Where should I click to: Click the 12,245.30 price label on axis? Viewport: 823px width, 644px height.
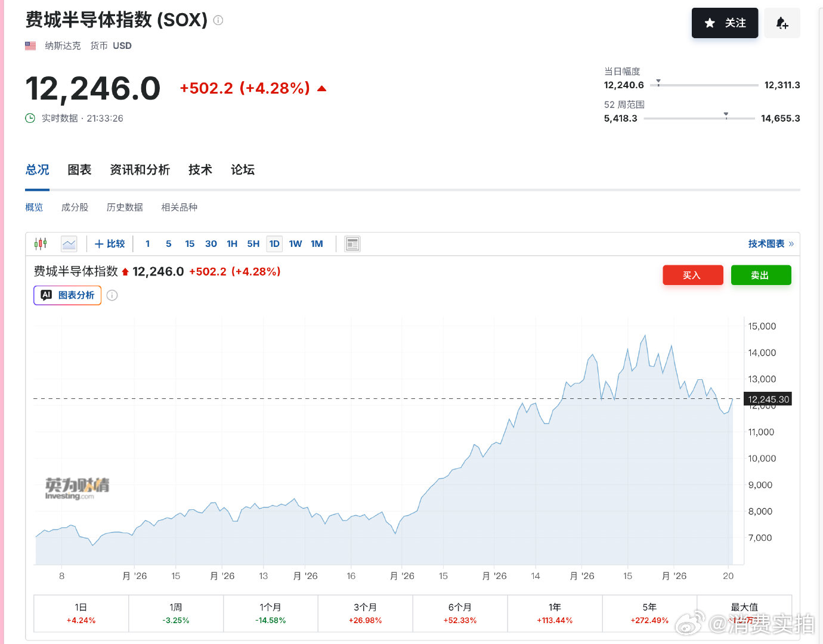[768, 399]
